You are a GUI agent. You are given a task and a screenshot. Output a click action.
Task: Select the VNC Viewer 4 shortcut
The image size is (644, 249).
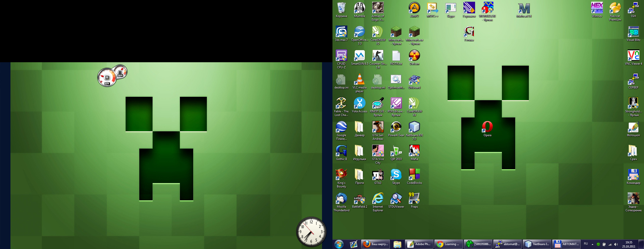pos(633,56)
